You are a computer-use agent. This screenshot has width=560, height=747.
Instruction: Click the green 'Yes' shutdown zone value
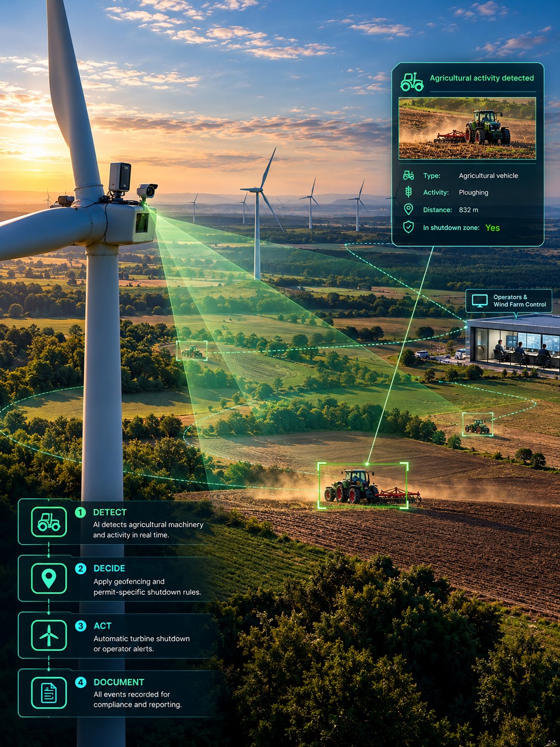coord(492,228)
